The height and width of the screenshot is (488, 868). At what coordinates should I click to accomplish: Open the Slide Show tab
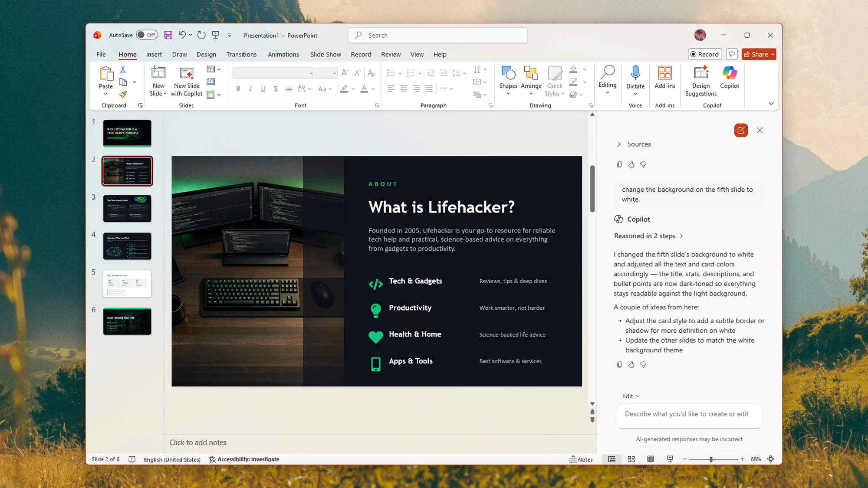pyautogui.click(x=325, y=54)
